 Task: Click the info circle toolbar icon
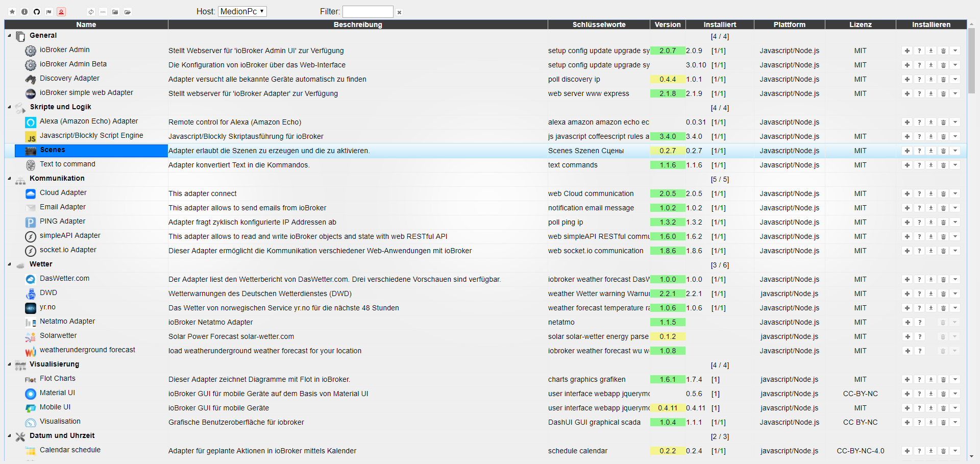pos(24,12)
